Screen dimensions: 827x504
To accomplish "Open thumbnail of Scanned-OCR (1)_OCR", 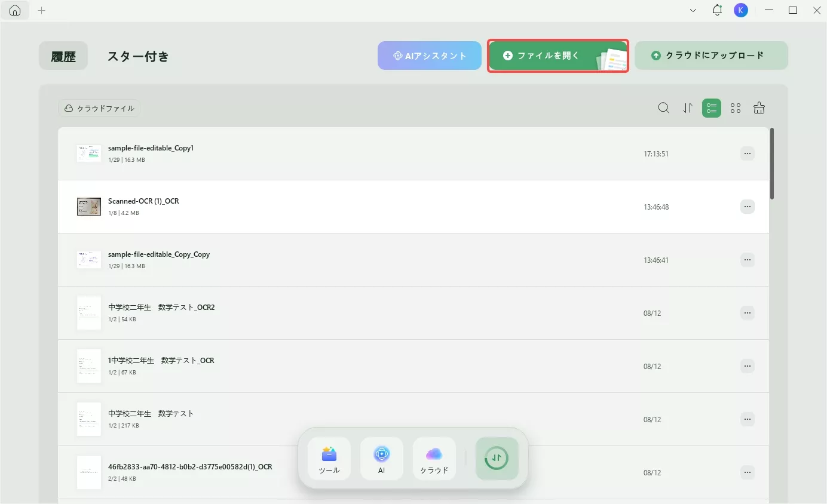I will point(89,207).
